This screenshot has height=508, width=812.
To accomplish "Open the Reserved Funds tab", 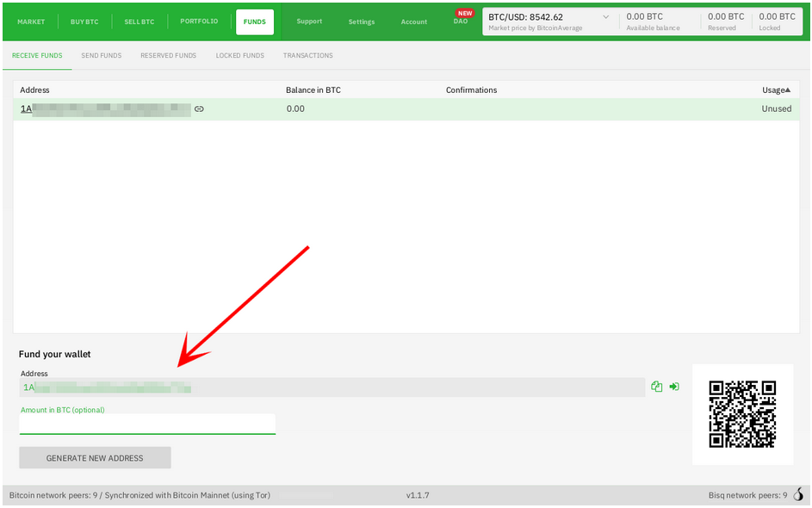I will coord(168,56).
